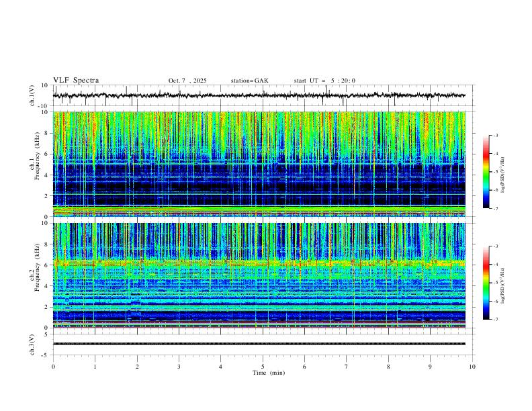Screen dimensions: 532x411
Task: Click the ch.2 spectrogram panel
Action: [259, 275]
